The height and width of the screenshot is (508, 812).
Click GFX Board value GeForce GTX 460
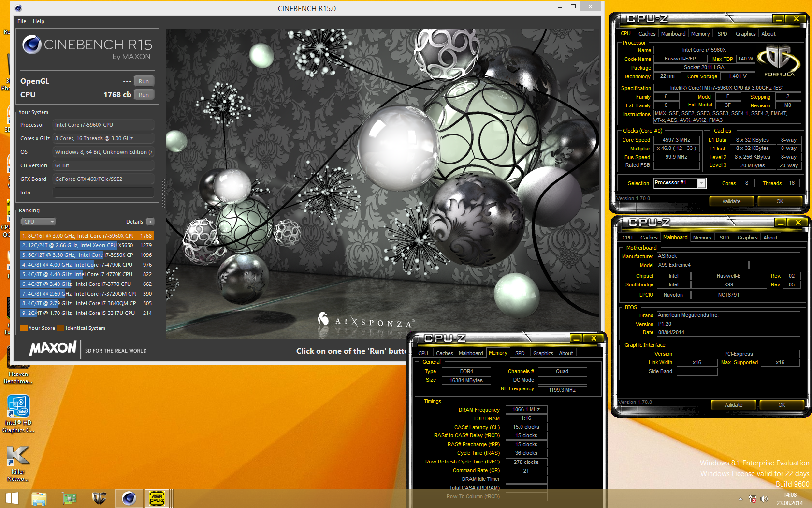click(103, 179)
